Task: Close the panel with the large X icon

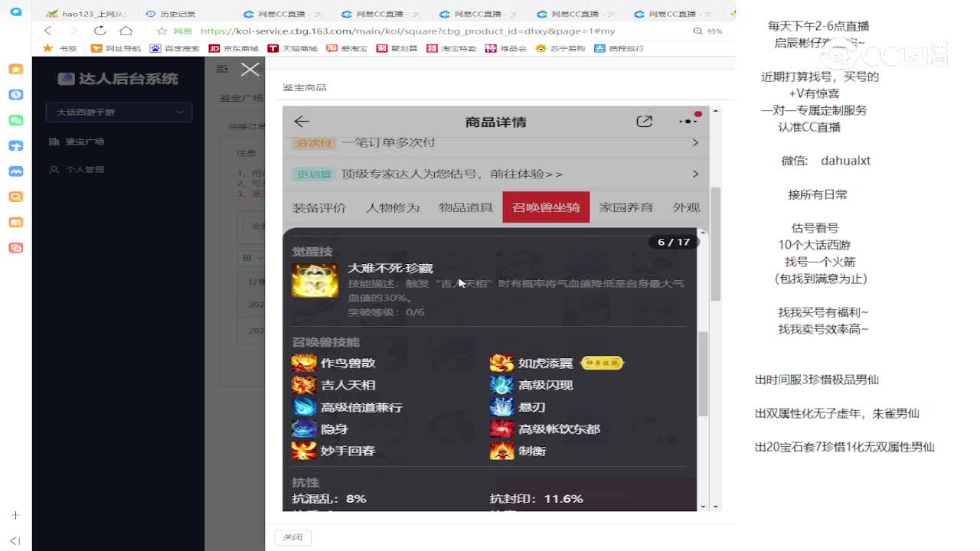Action: pos(250,70)
